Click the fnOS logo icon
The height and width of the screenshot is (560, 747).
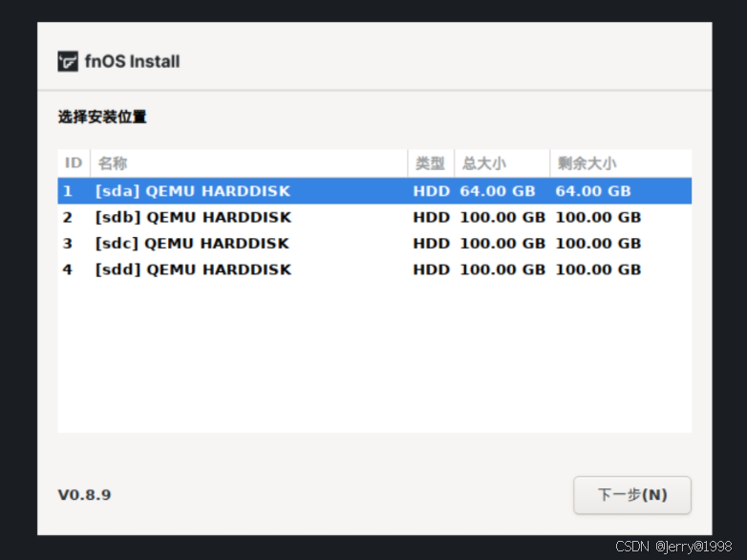68,61
